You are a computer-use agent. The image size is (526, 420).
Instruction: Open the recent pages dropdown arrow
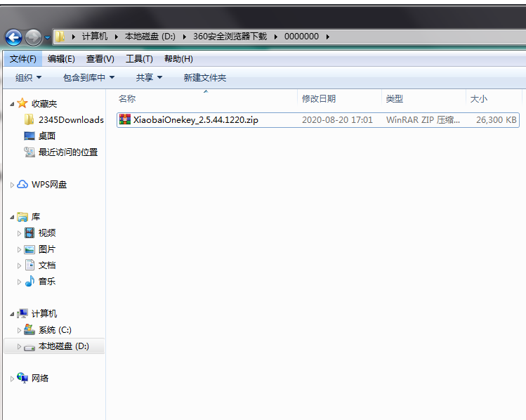click(x=47, y=37)
